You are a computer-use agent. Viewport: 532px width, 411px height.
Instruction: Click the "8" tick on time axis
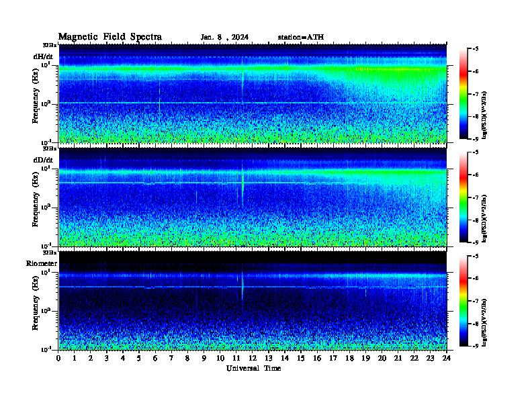pos(187,358)
